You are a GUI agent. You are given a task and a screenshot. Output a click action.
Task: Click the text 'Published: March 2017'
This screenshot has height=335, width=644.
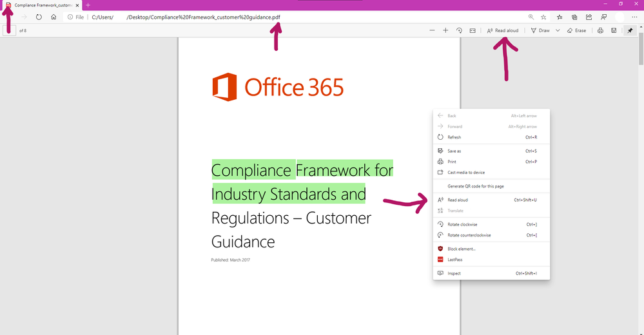pos(230,260)
